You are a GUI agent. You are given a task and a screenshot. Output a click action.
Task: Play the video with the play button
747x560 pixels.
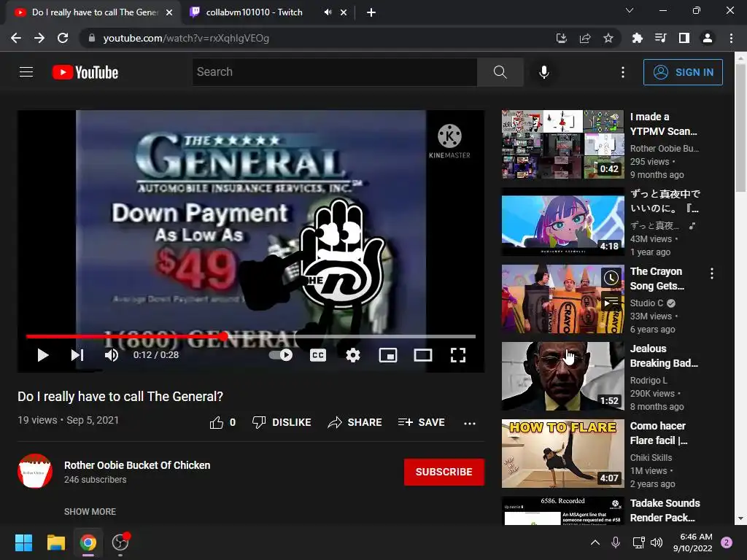point(43,355)
